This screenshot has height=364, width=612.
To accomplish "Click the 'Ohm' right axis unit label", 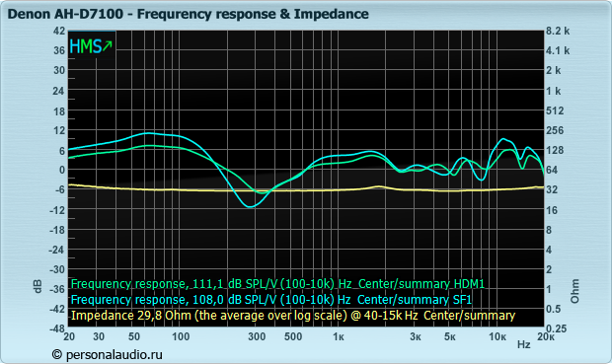I will click(x=574, y=291).
